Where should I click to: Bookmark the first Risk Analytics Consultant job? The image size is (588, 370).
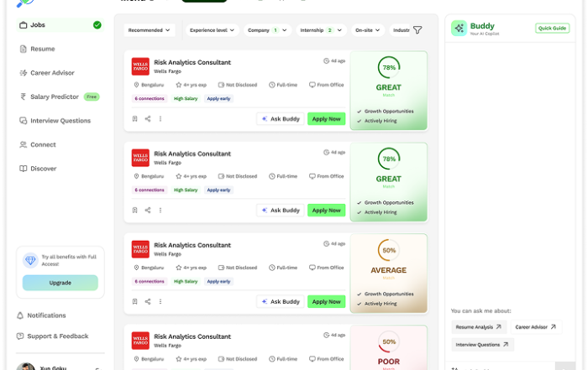click(134, 119)
